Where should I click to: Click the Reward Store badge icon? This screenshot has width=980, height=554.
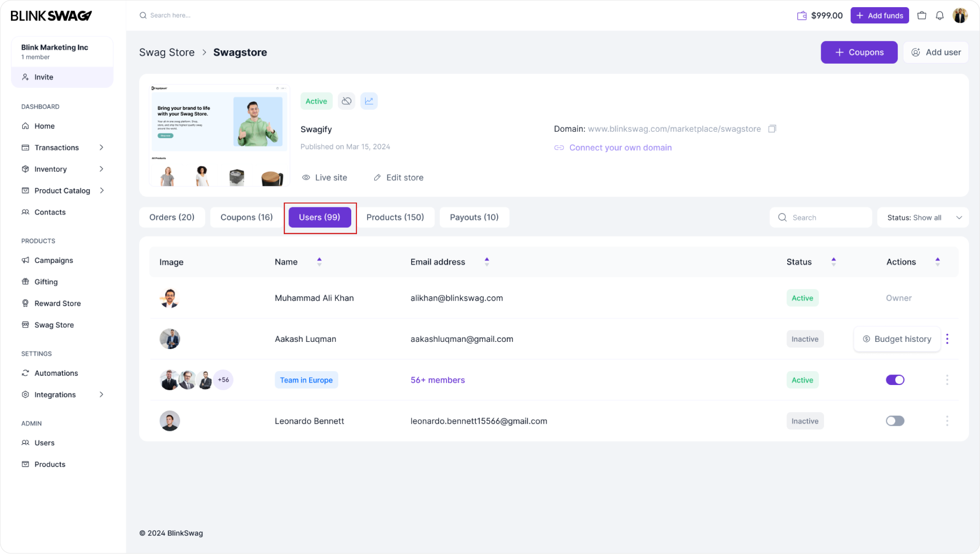25,303
